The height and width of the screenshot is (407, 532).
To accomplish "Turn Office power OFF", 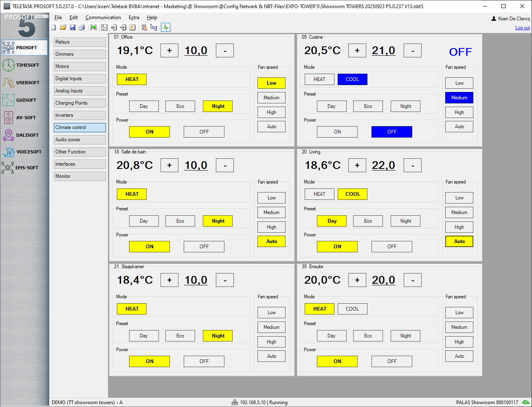I will 204,132.
